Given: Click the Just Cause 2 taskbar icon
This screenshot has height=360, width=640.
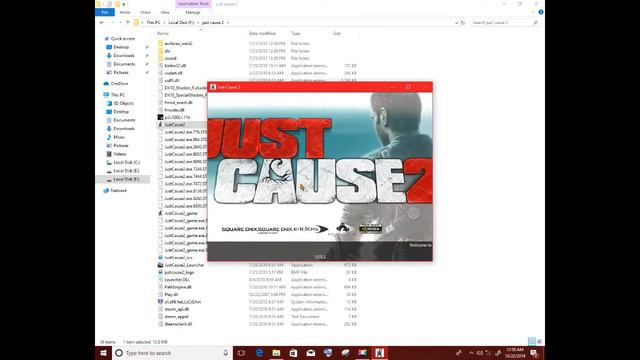Looking at the screenshot, I should [380, 353].
